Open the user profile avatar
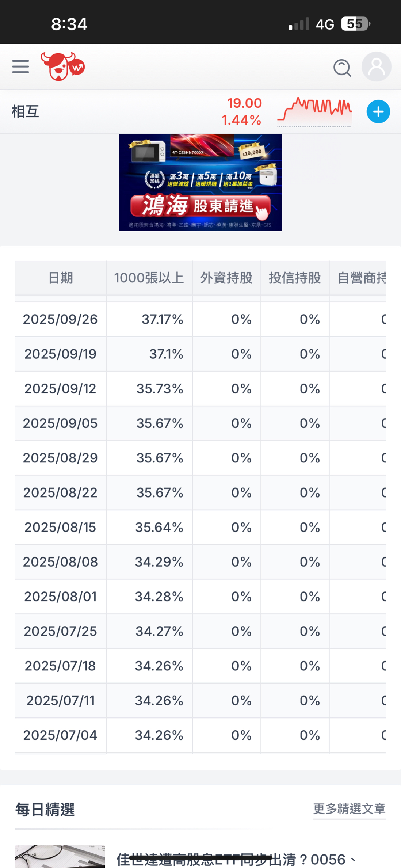This screenshot has width=401, height=868. 376,67
